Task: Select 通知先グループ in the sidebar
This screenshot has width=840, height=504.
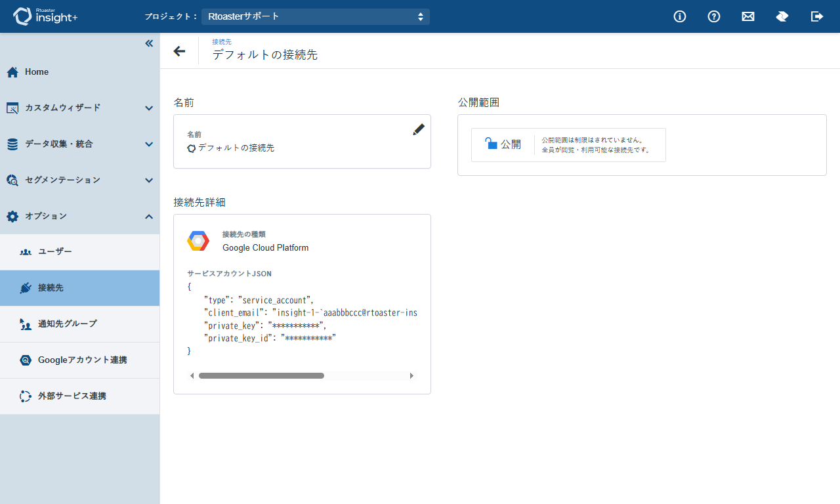Action: pos(79,324)
